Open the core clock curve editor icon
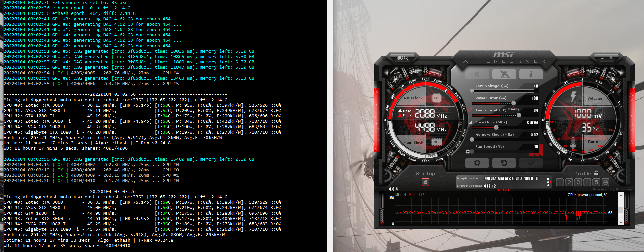Viewport: 644px width, 252px height. click(x=471, y=123)
